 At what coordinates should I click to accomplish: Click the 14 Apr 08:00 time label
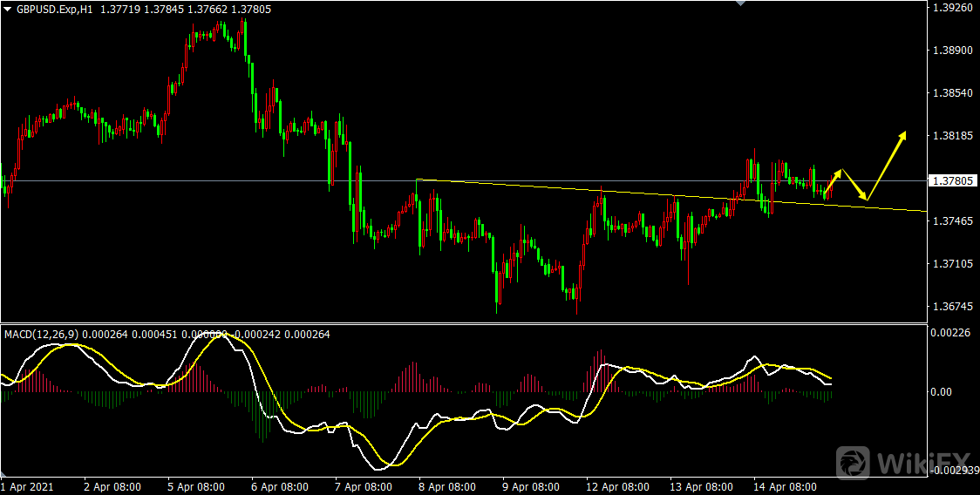click(x=784, y=487)
